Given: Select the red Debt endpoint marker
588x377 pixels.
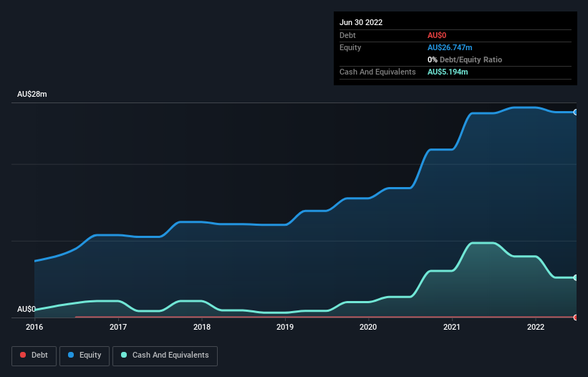Looking at the screenshot, I should click(576, 318).
